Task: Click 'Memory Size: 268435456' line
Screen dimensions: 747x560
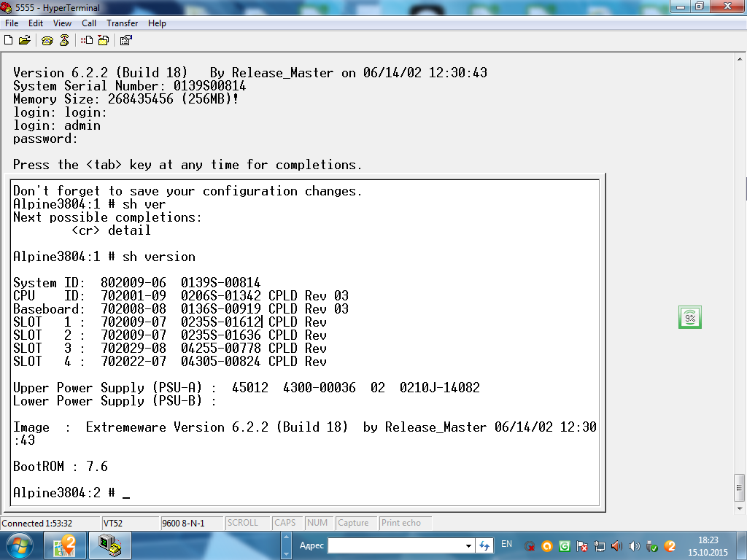Action: (x=125, y=99)
